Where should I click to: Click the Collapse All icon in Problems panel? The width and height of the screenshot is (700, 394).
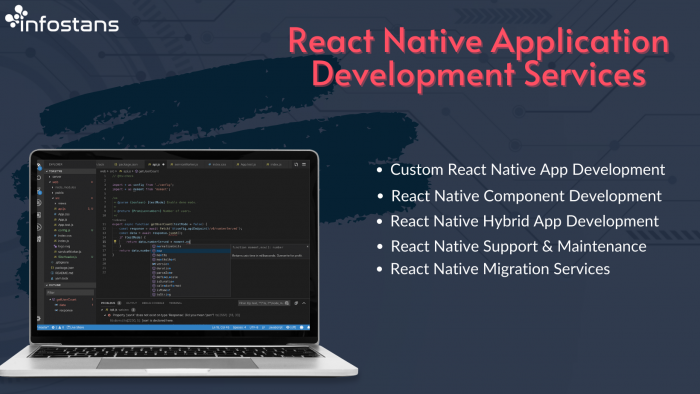point(296,303)
